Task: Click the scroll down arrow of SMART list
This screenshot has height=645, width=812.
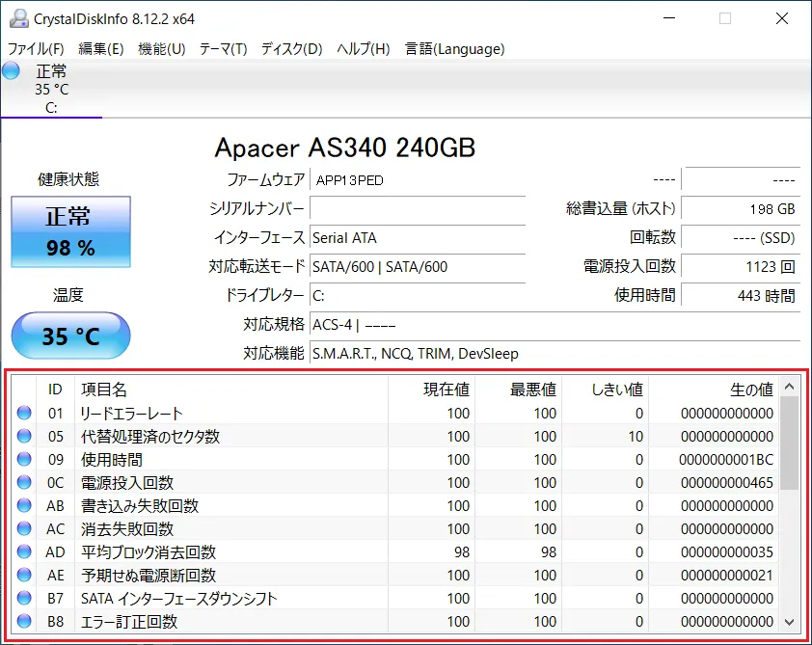Action: point(789,622)
